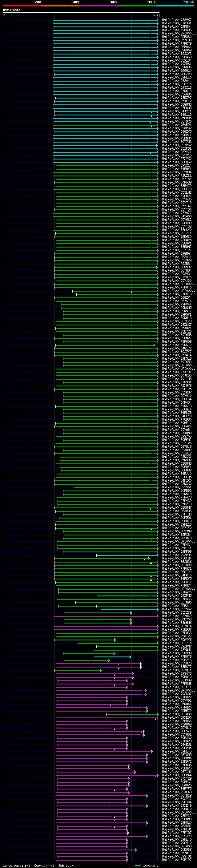Open the UniRef100_A7R6J9 entry
Image resolution: width=197 pixels, height=868 pixels.
point(177,91)
